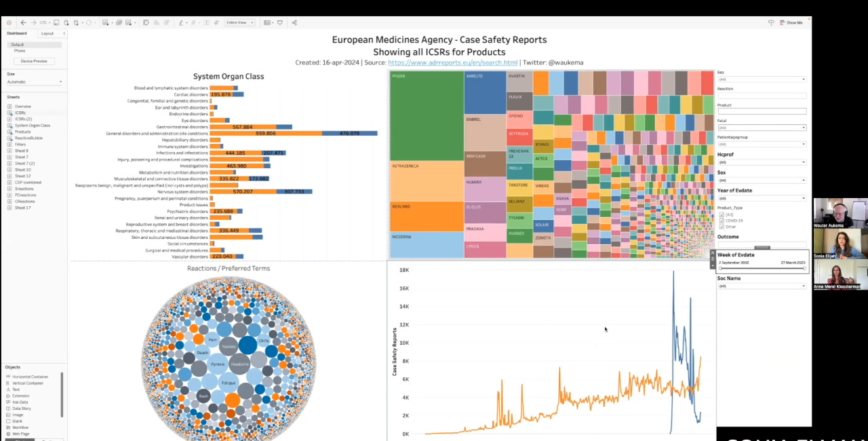Click the share workbook icon
This screenshot has height=441, width=868.
[x=294, y=22]
